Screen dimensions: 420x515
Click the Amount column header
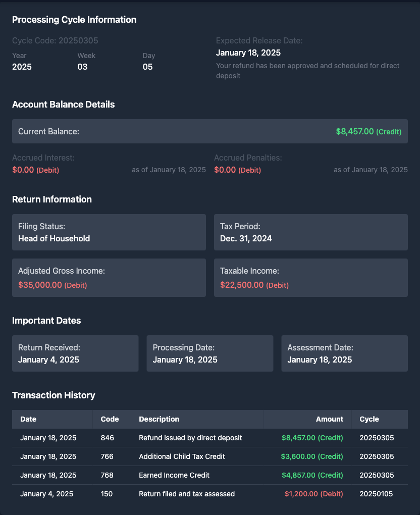[x=329, y=419]
